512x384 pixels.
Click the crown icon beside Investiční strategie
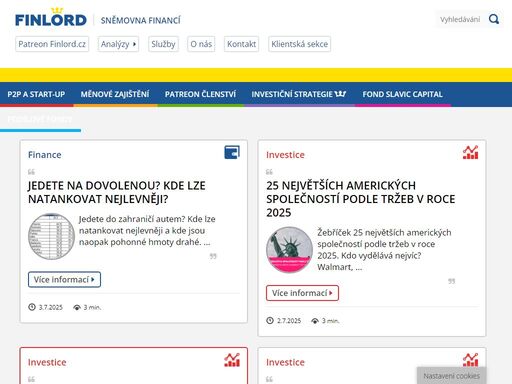[x=340, y=94]
